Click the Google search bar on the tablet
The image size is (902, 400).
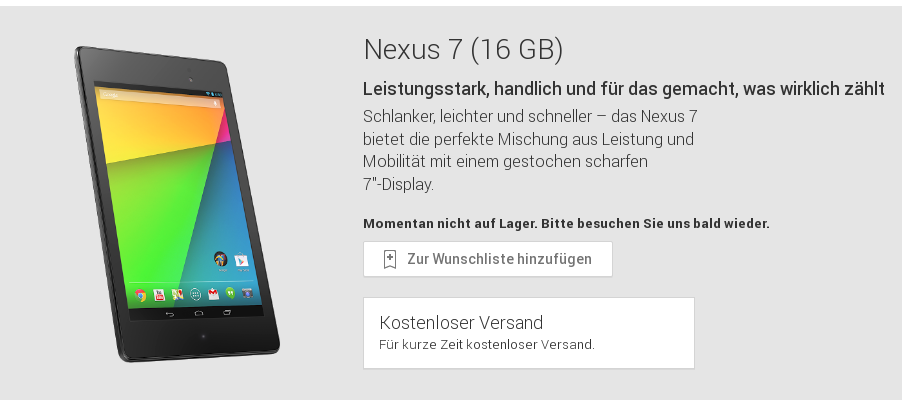click(x=161, y=99)
